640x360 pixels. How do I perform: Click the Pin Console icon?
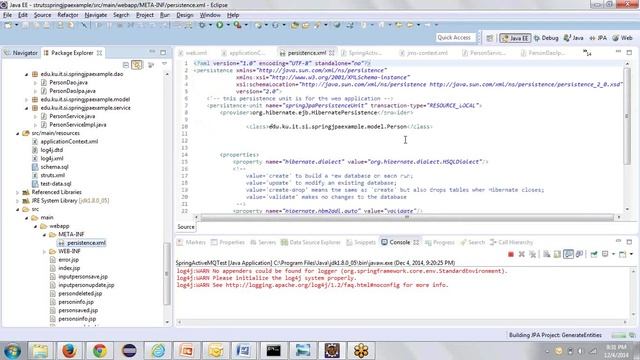point(594,254)
